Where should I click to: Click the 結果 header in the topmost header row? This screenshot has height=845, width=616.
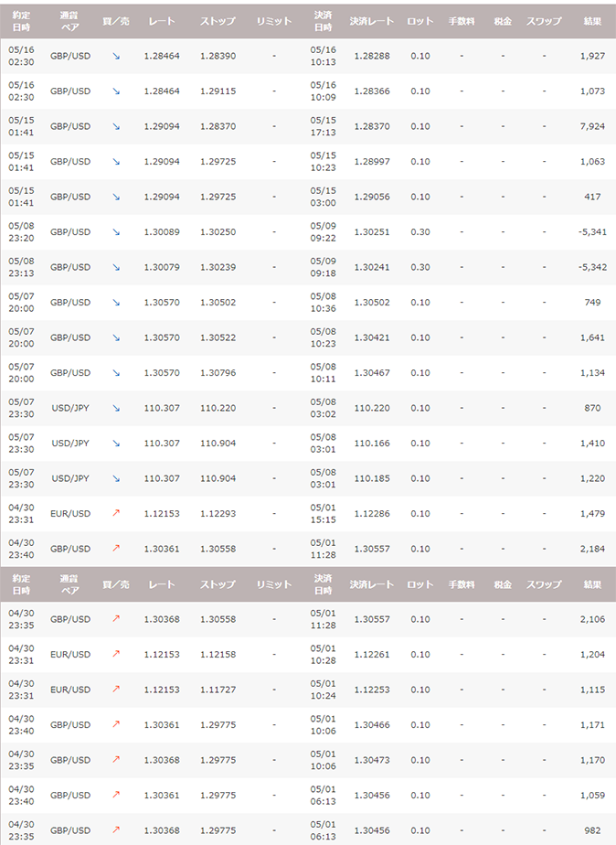[x=591, y=20]
